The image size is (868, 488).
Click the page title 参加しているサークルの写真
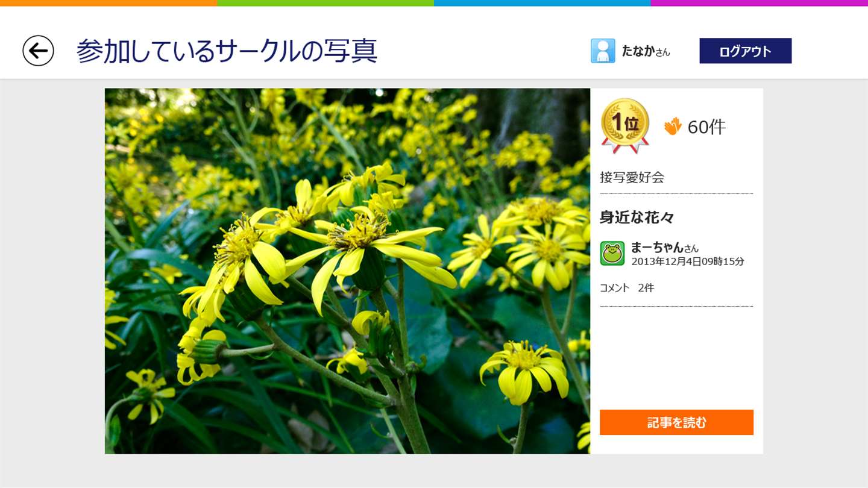[227, 51]
